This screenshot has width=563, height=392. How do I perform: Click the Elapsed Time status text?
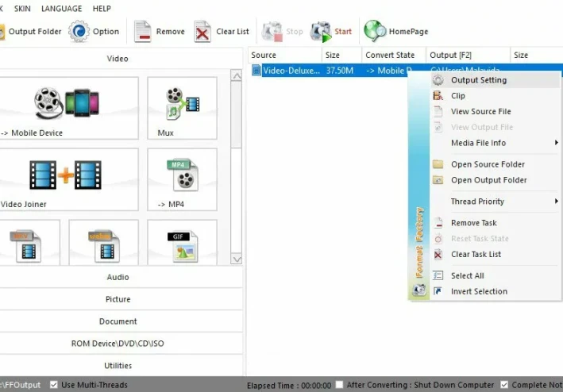click(x=289, y=385)
